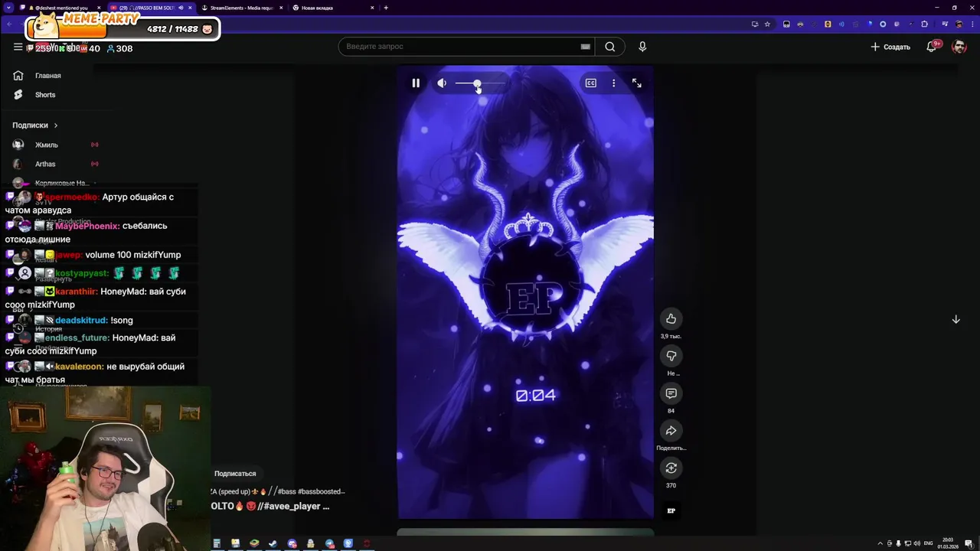
Task: Open the taskbar clock and date
Action: click(x=948, y=543)
